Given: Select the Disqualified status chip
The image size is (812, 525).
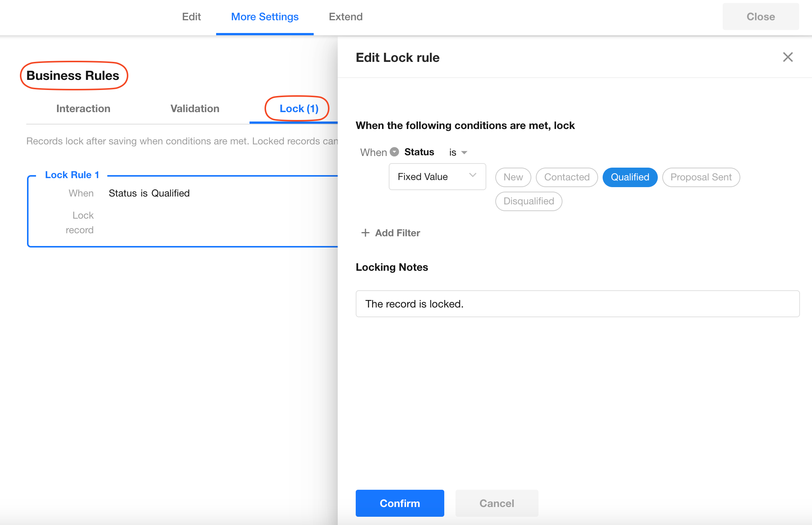Looking at the screenshot, I should coord(528,201).
